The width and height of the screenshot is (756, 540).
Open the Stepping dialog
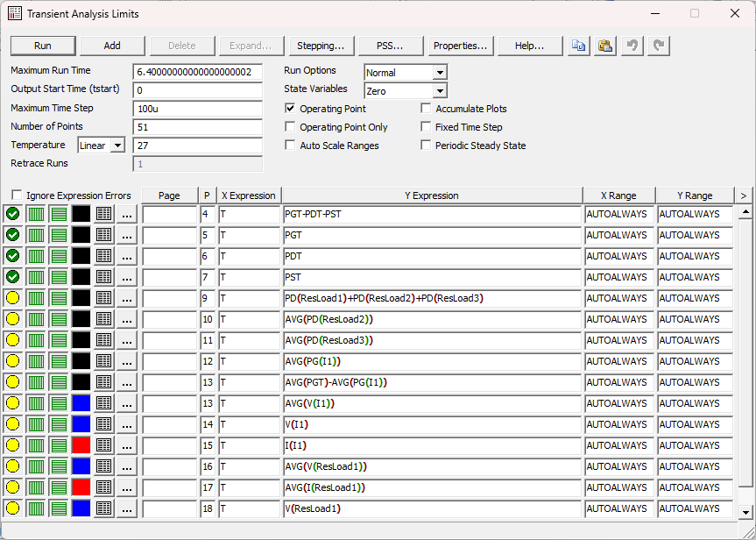click(321, 46)
